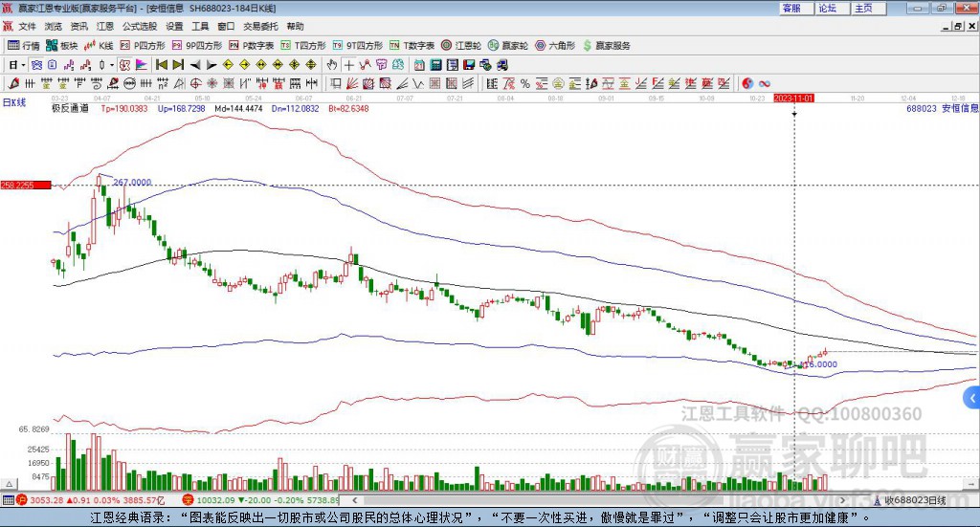The height and width of the screenshot is (527, 980).
Task: Click the red target circle icon
Action: [x=195, y=83]
